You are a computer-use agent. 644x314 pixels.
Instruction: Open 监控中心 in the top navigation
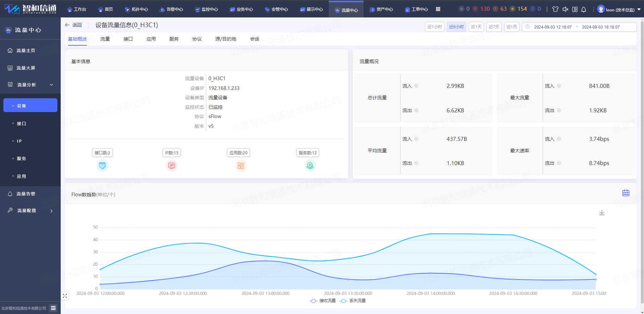(207, 9)
